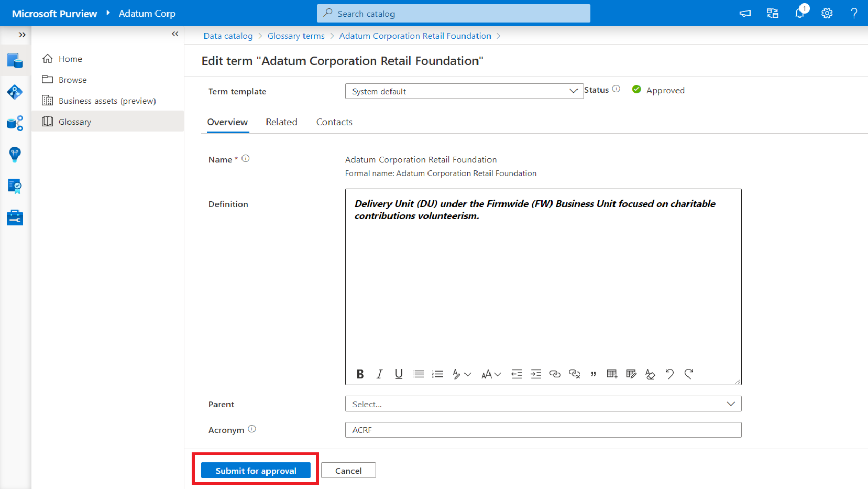Apply blockquote with the quote icon

(x=593, y=374)
